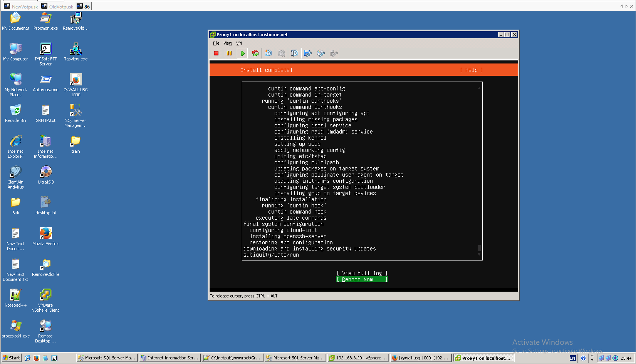Click View full log in the installer
Screen dimensions: 636x364
(x=362, y=274)
